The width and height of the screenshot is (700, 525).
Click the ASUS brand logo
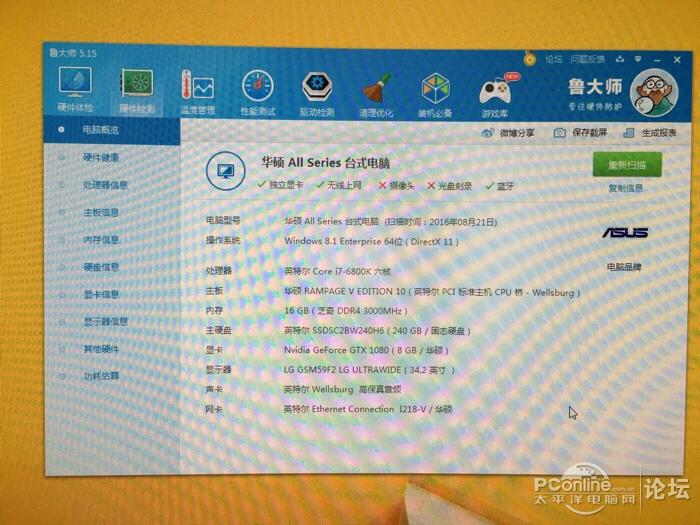[x=625, y=233]
